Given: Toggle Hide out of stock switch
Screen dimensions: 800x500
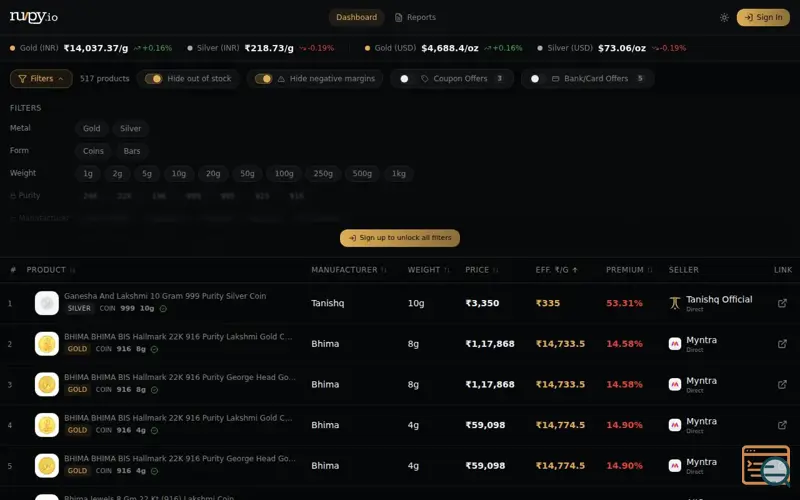Looking at the screenshot, I should click(153, 79).
